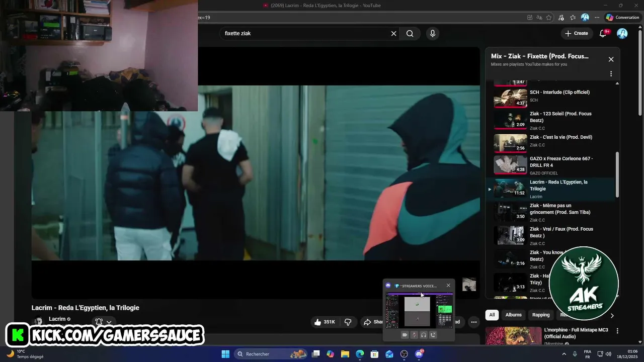Screen dimensions: 644x362
Task: Open Discord preview thumbnail window
Action: pyautogui.click(x=419, y=311)
